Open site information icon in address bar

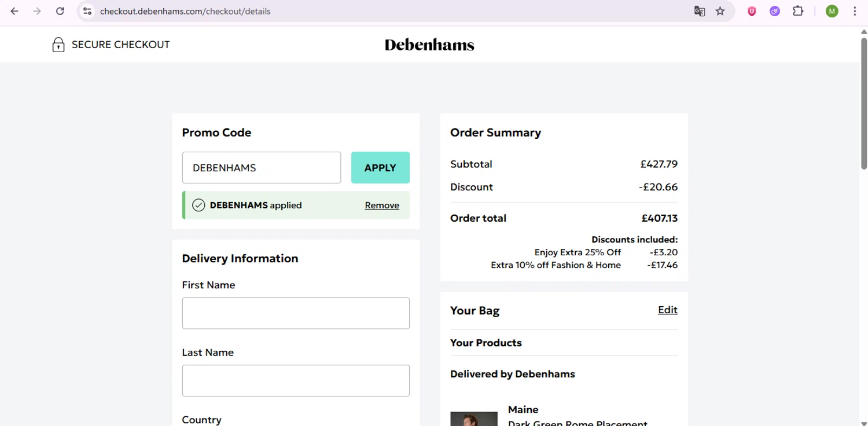tap(87, 11)
